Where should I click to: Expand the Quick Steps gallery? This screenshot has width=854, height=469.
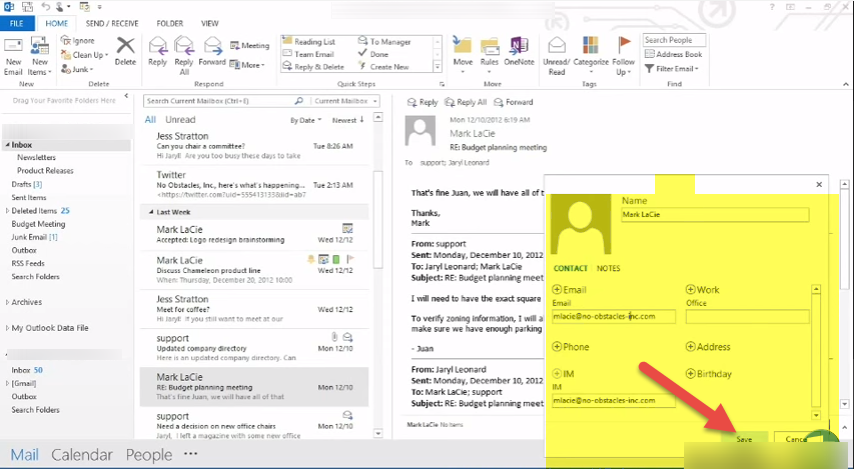(437, 67)
